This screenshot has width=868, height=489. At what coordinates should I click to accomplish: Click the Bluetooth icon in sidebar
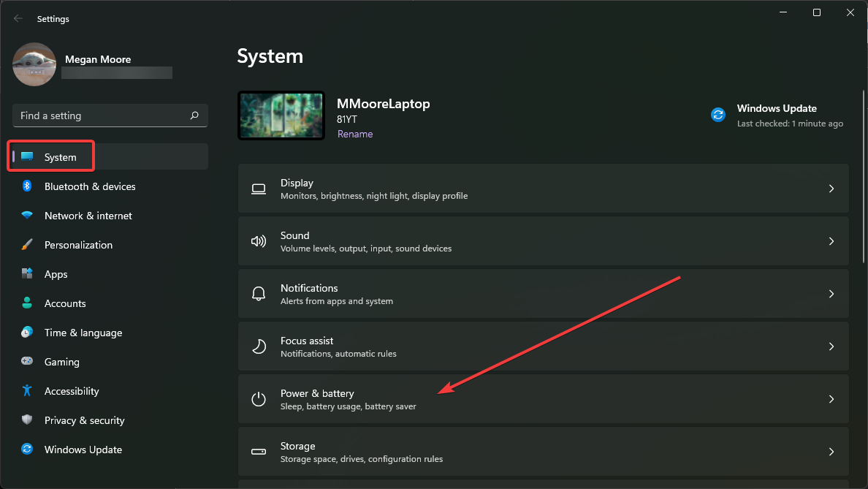27,186
